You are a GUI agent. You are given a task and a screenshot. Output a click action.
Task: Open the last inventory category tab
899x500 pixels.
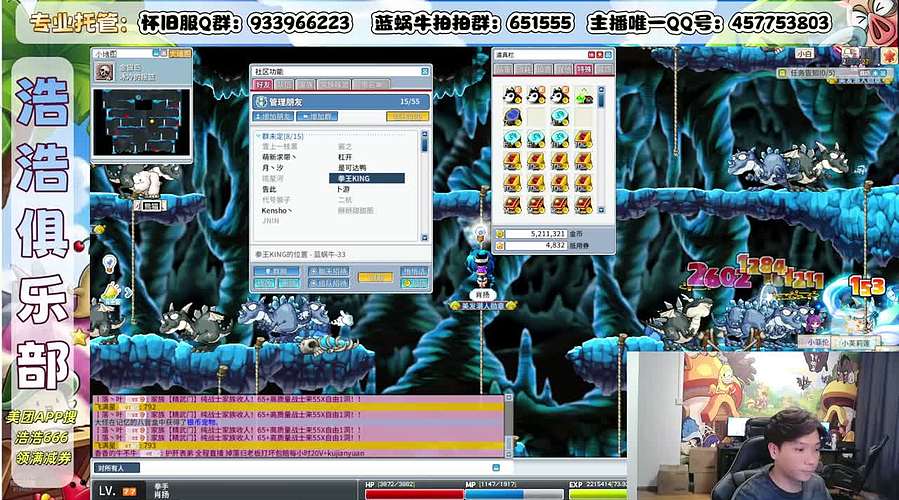coord(604,69)
